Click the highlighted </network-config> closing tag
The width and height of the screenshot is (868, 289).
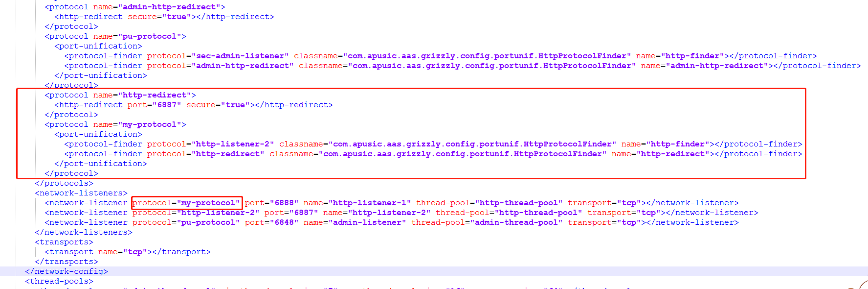tap(66, 271)
